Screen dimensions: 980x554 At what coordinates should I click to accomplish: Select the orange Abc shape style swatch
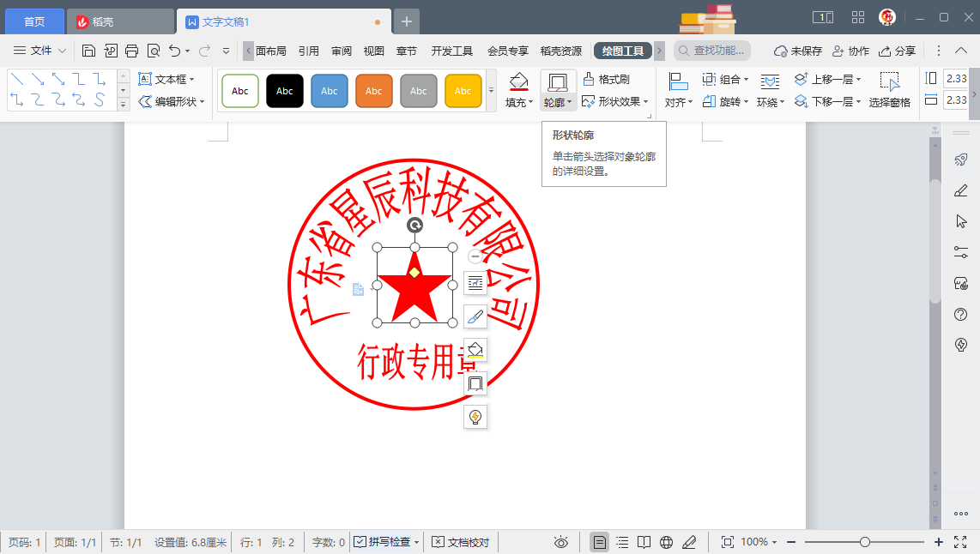tap(374, 91)
